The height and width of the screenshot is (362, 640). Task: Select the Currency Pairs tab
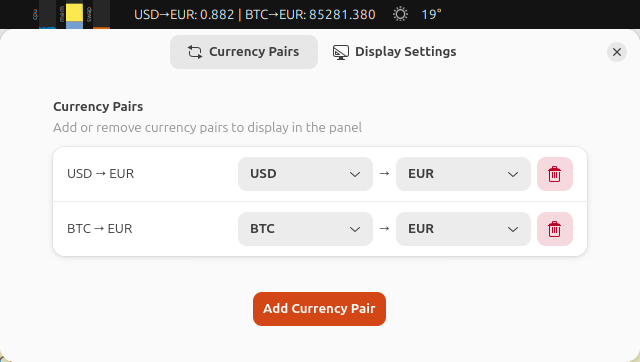[x=244, y=52]
